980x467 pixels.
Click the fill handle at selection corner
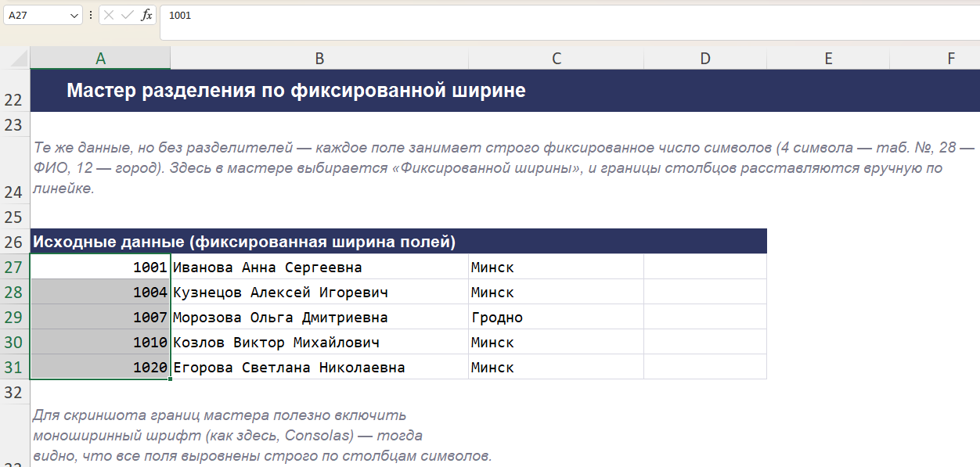click(x=171, y=379)
